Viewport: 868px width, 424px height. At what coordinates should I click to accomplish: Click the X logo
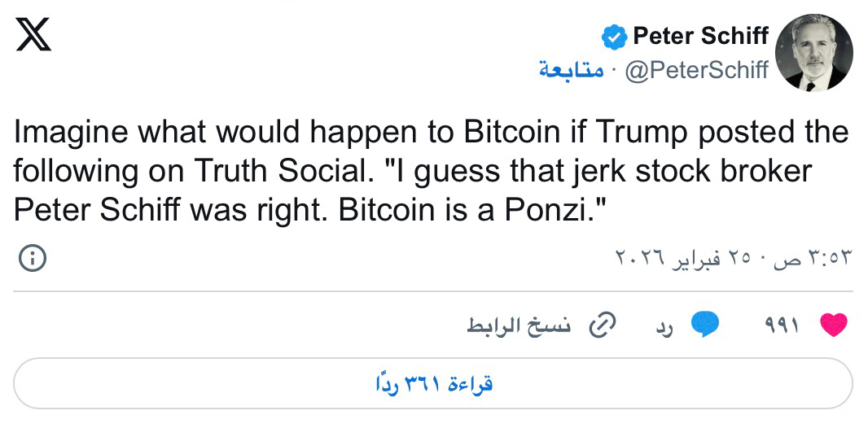pyautogui.click(x=33, y=36)
